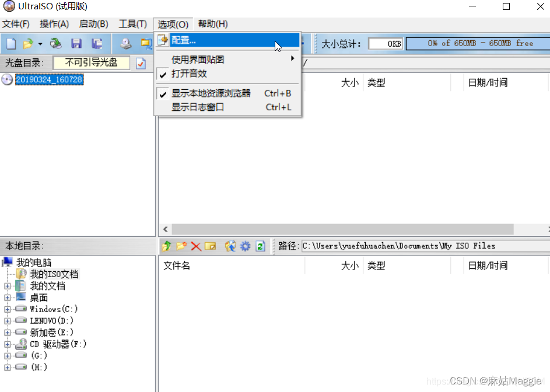Screen dimensions: 550x392
Task: Maximize the UltraISO window
Action: point(506,6)
